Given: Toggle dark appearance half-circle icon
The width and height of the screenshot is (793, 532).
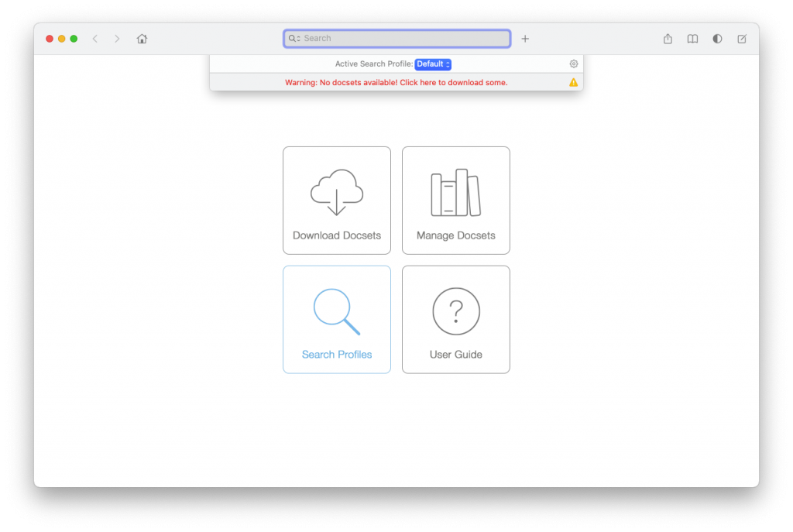Looking at the screenshot, I should click(717, 39).
